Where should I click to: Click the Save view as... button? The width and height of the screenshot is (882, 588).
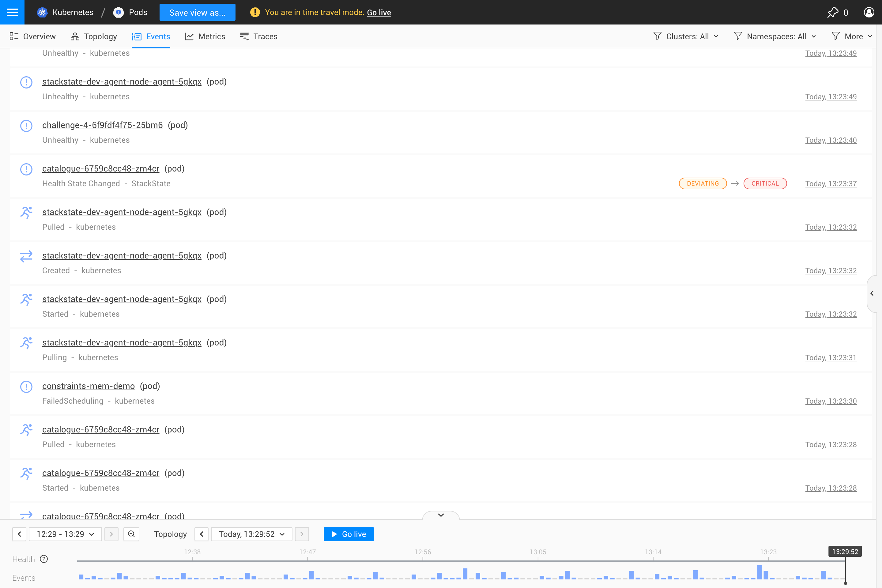point(197,12)
